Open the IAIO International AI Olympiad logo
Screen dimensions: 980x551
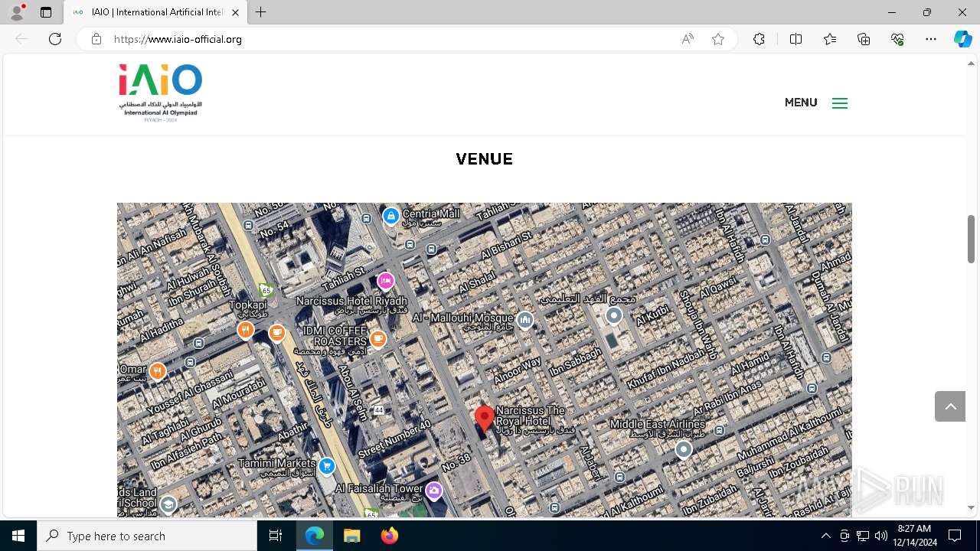(161, 93)
